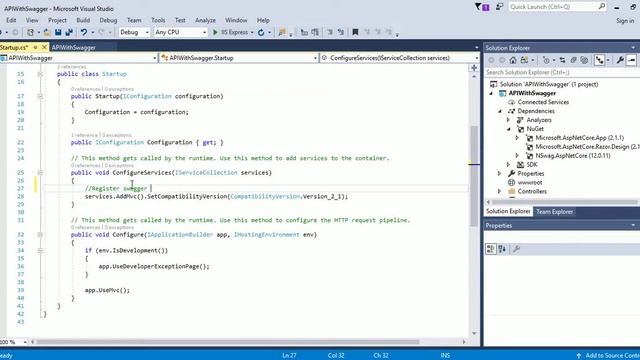The height and width of the screenshot is (360, 640).
Task: Switch to the Team Explorer tab
Action: point(554,211)
